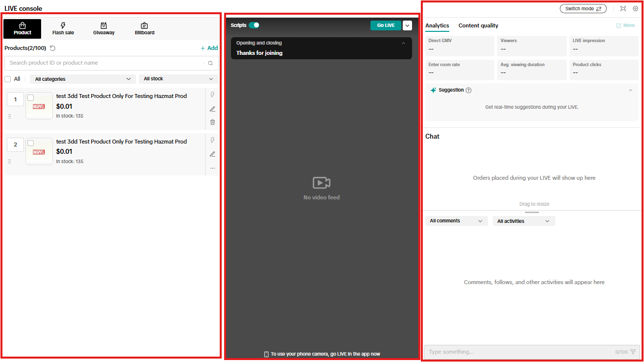Open the All categories dropdown
This screenshot has width=644, height=362.
(x=83, y=79)
